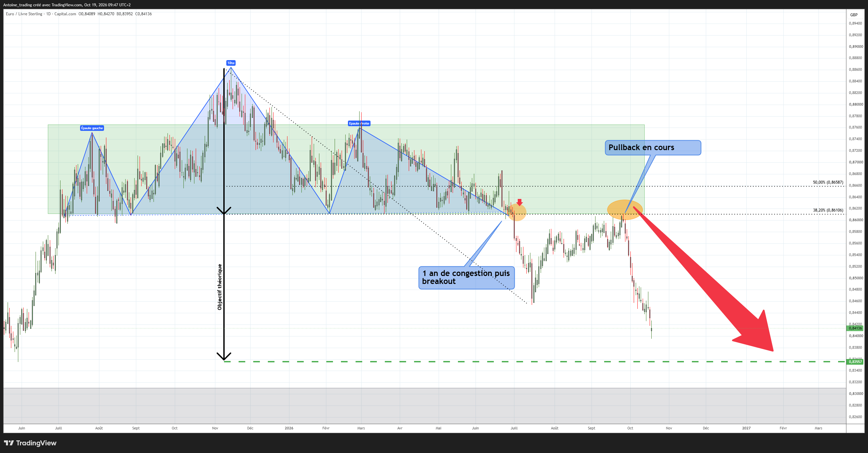Click the 0,87000 price axis label
The height and width of the screenshot is (453, 868).
tap(856, 162)
